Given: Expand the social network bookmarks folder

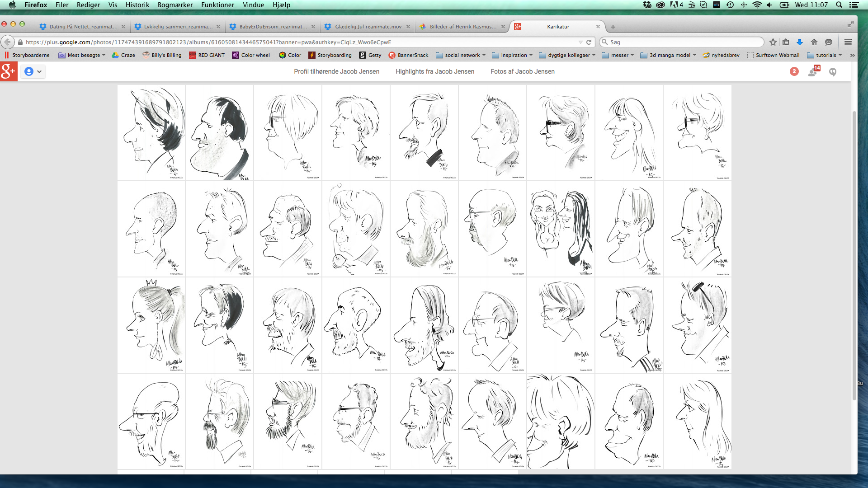Looking at the screenshot, I should pos(461,55).
